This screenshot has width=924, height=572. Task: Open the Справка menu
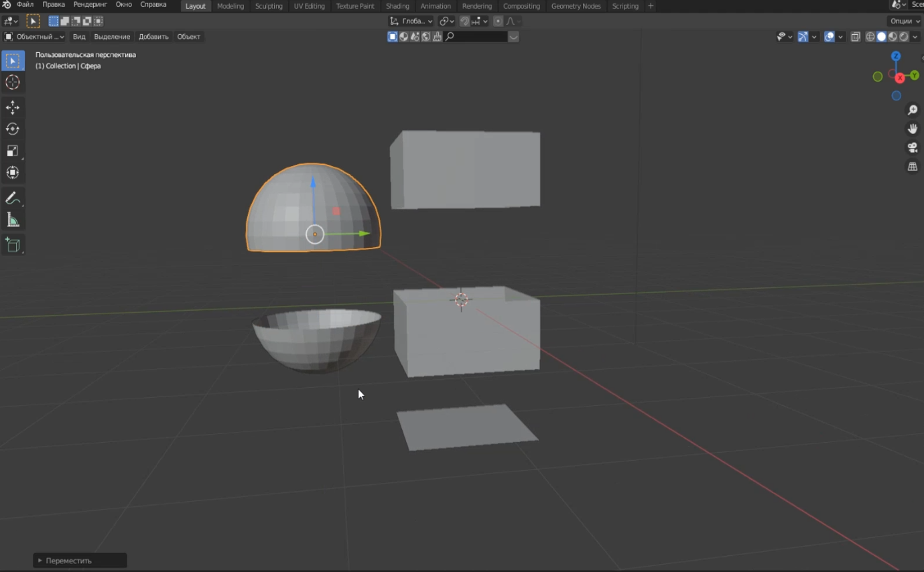click(153, 5)
